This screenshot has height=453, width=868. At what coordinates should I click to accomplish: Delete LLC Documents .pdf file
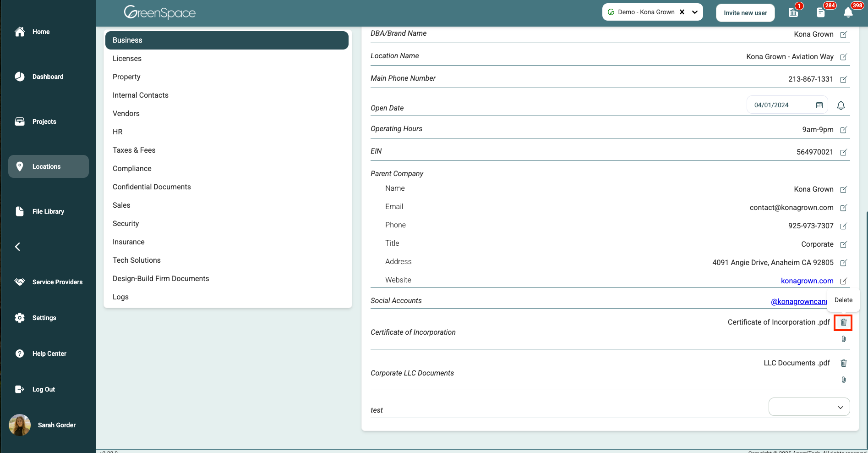[844, 363]
